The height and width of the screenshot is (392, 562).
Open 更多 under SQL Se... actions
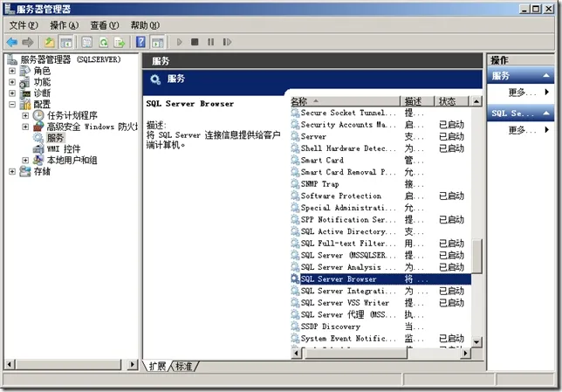(520, 130)
